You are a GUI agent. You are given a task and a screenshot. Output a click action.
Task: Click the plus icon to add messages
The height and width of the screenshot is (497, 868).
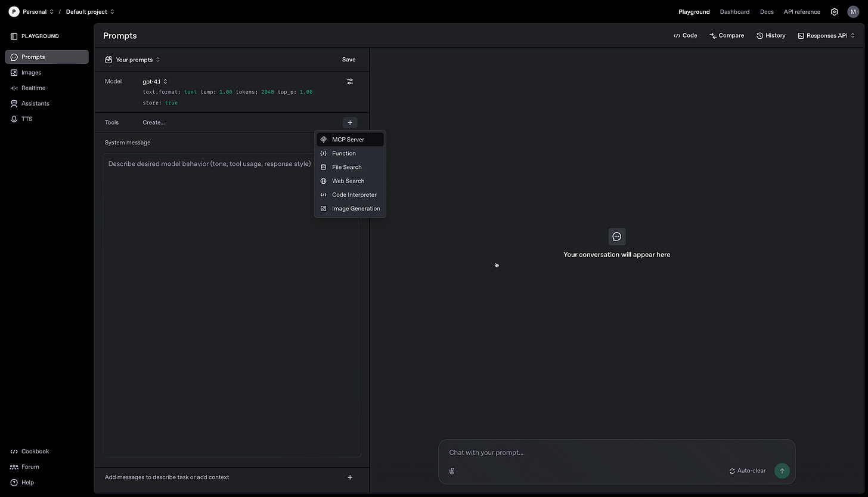350,477
